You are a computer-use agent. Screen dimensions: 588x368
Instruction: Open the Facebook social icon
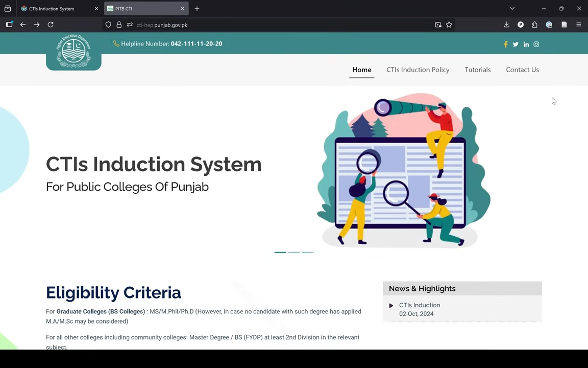pos(505,44)
